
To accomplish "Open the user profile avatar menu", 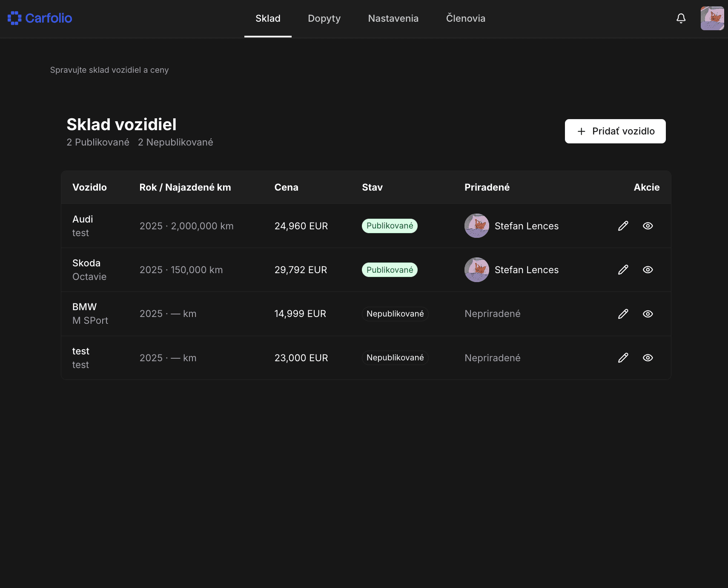I will pyautogui.click(x=712, y=18).
